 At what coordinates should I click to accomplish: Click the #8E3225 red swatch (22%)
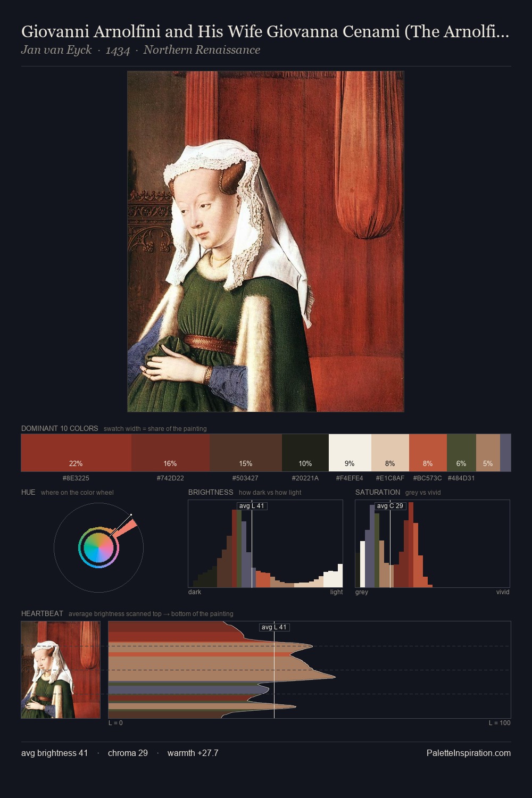(76, 453)
